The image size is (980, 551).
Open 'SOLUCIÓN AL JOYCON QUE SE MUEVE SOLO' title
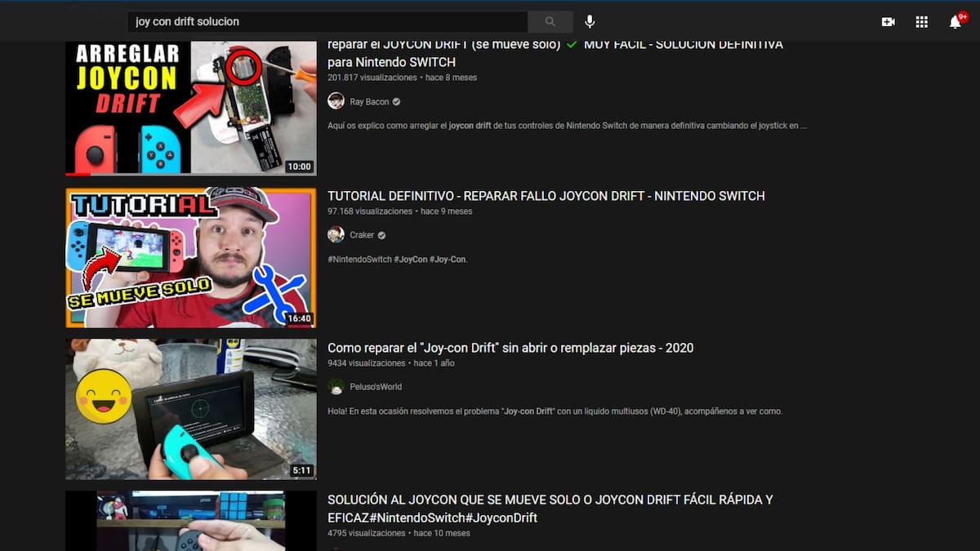(550, 509)
